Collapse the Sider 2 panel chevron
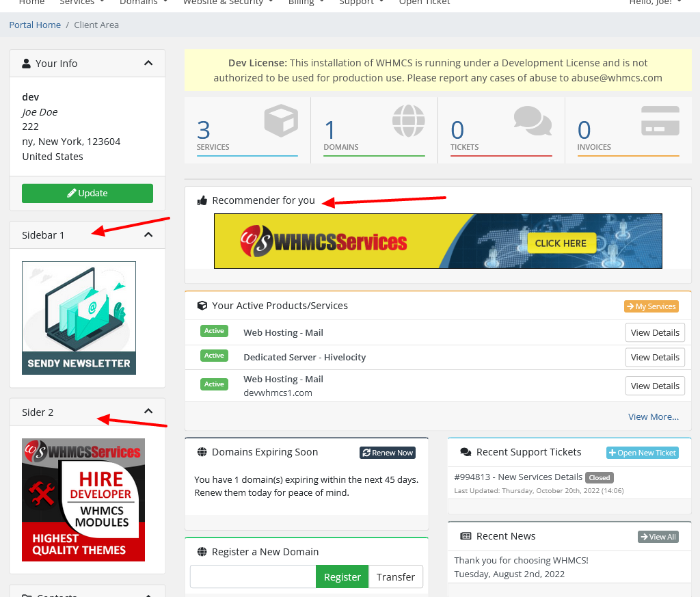 [148, 412]
